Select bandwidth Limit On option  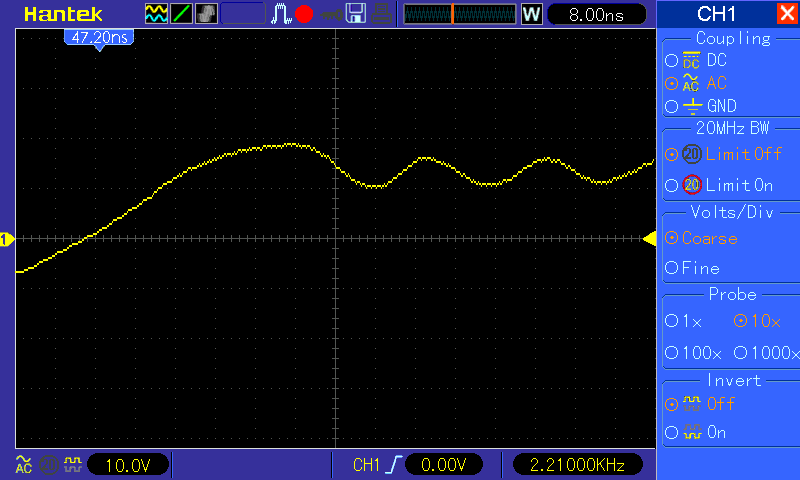tap(671, 185)
